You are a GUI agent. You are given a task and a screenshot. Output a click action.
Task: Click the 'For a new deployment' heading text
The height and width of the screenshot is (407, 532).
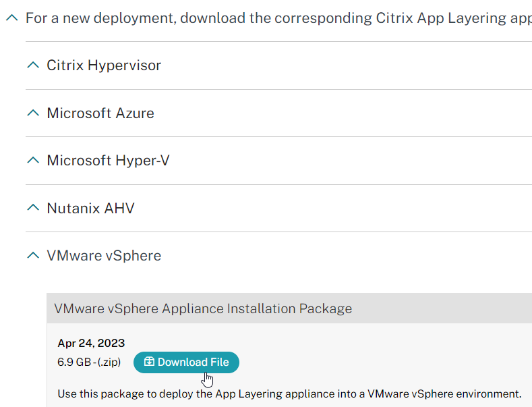tap(278, 18)
